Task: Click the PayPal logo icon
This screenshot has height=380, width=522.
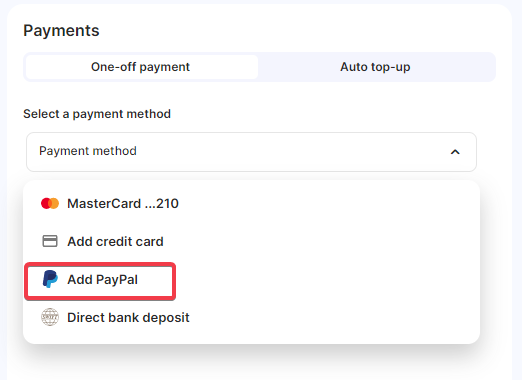Action: [50, 279]
